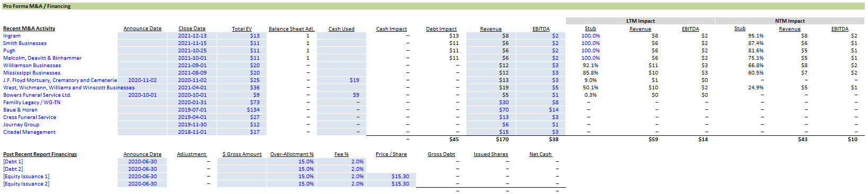Click the Smith Businesses Stub percentage 100.0%

pyautogui.click(x=590, y=43)
